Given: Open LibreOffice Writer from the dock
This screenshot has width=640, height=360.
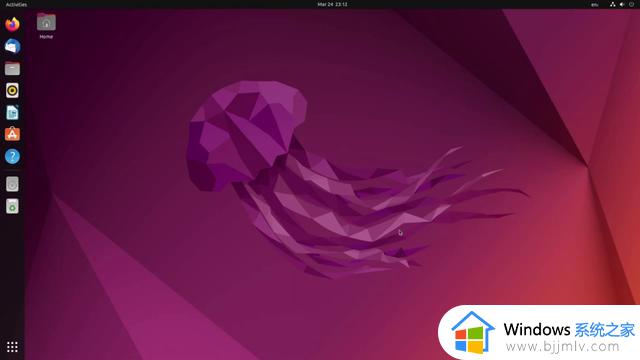Looking at the screenshot, I should tap(12, 112).
